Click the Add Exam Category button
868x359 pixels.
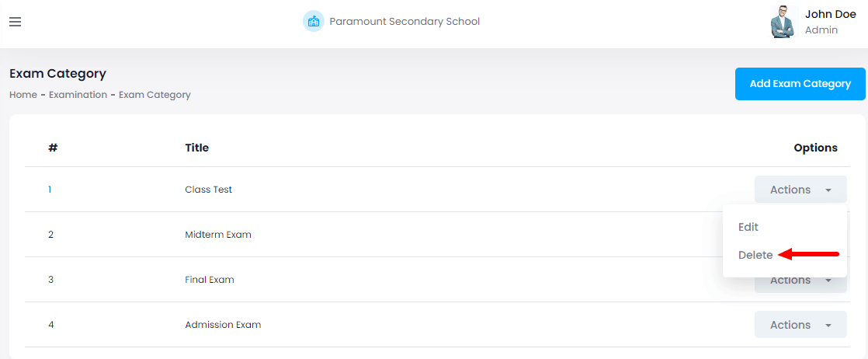(800, 84)
